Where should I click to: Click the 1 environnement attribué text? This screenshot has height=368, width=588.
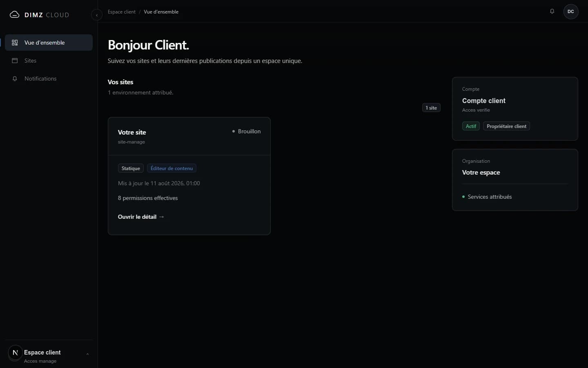click(140, 92)
